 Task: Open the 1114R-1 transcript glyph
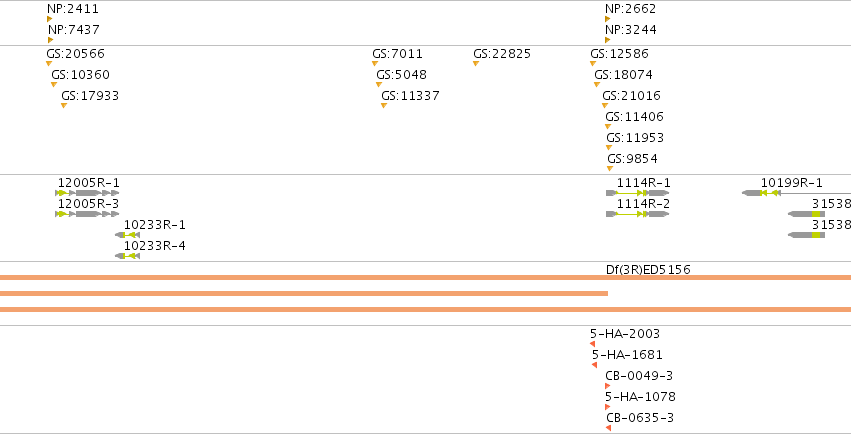[638, 193]
